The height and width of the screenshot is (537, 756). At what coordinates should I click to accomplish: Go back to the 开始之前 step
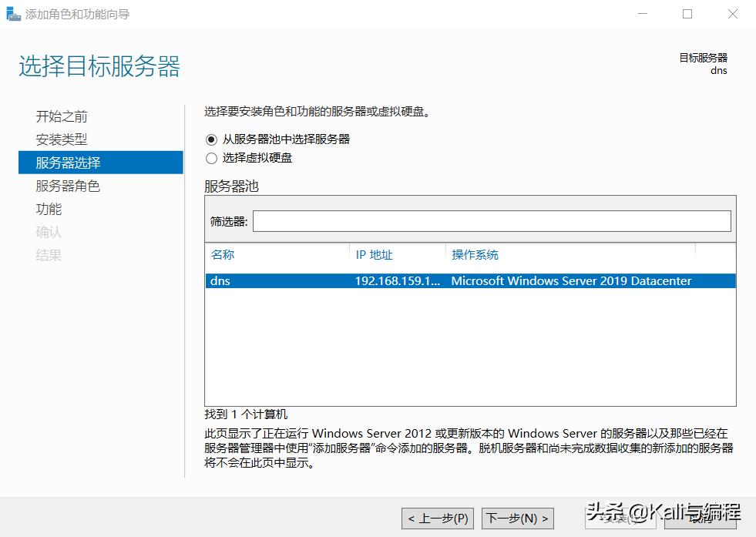60,116
